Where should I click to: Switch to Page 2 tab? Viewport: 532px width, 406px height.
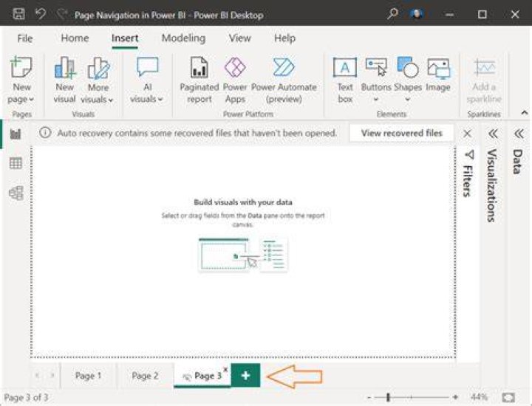coord(145,376)
